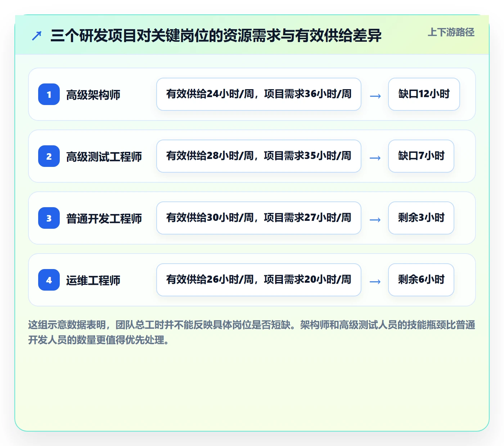This screenshot has height=446, width=504.
Task: Click the arrow pointing to 缺口12小时
Action: click(375, 96)
